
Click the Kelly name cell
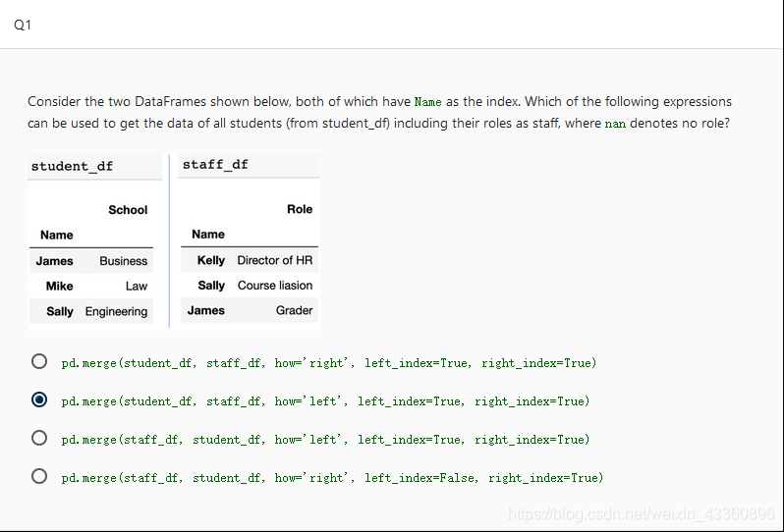tap(211, 260)
